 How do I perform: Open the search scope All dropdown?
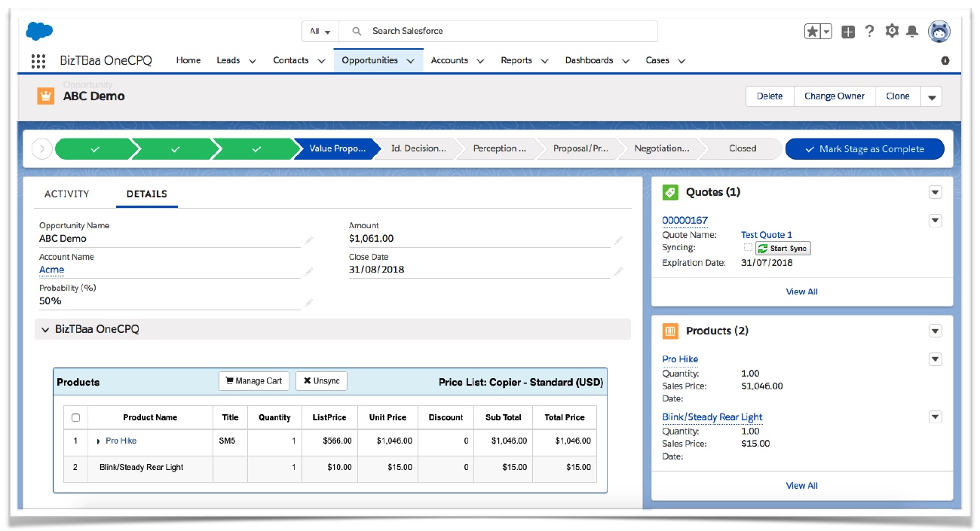[x=320, y=32]
